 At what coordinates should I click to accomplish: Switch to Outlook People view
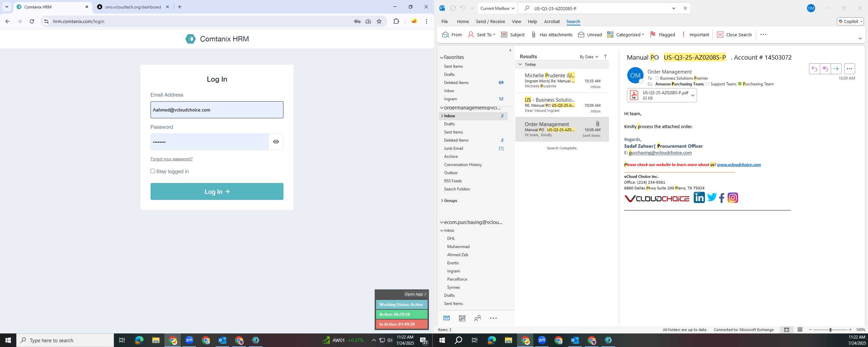477,318
